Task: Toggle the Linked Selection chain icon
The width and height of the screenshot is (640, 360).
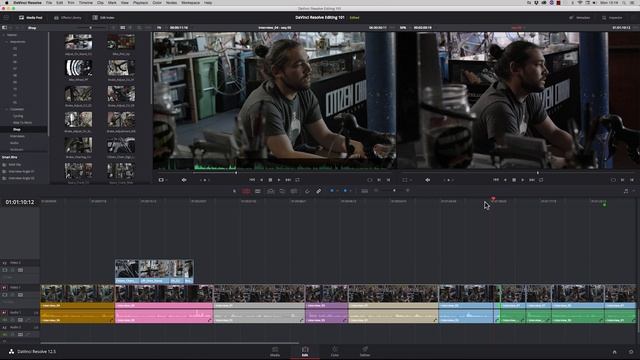Action: (x=319, y=191)
